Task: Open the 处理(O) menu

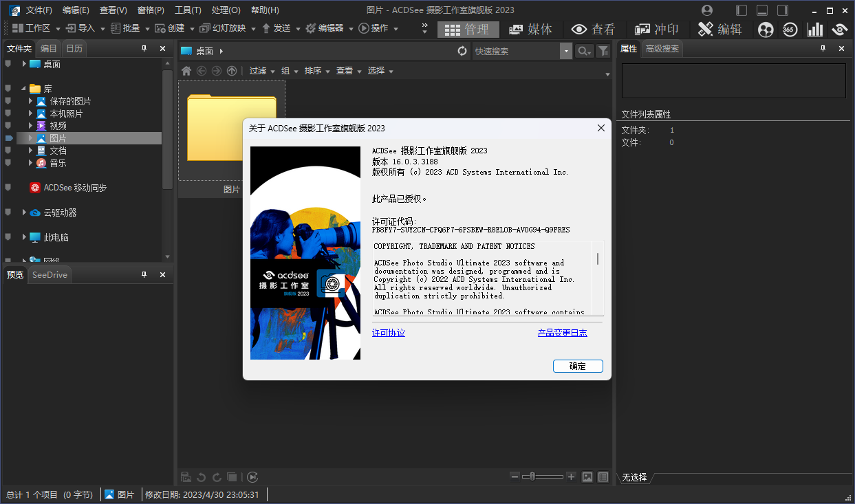Action: 226,10
